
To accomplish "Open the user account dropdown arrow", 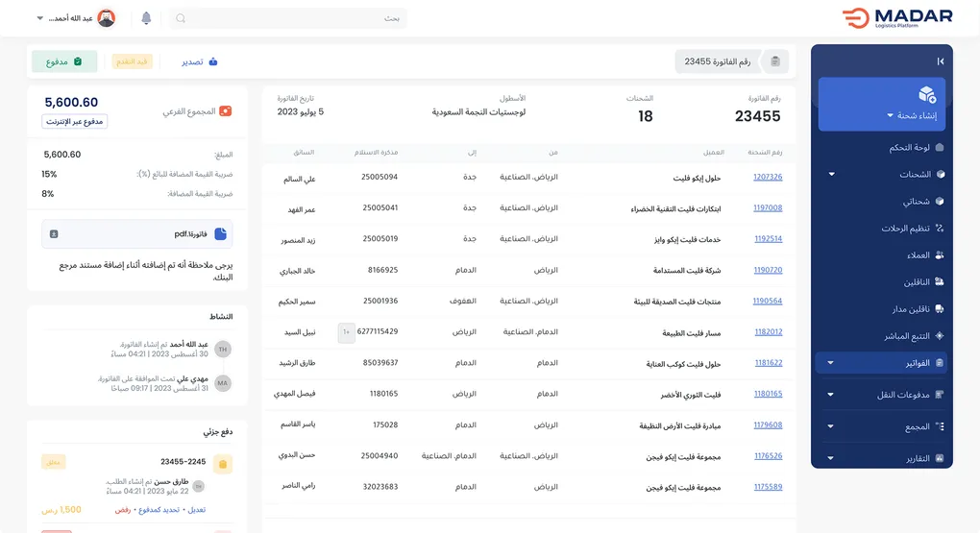I will (40, 18).
